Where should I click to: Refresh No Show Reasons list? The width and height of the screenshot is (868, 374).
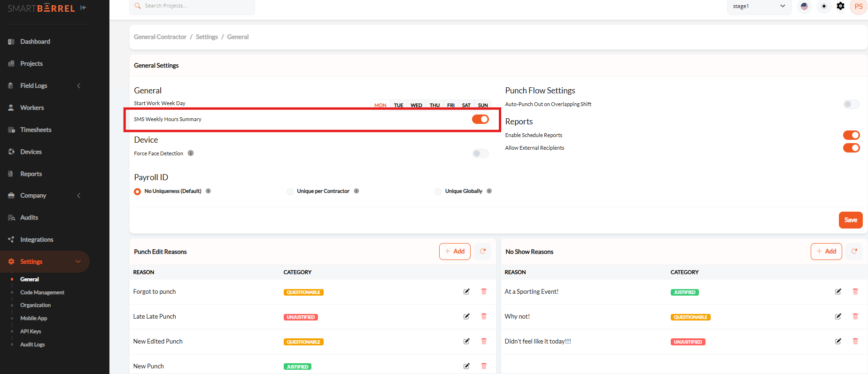(854, 252)
